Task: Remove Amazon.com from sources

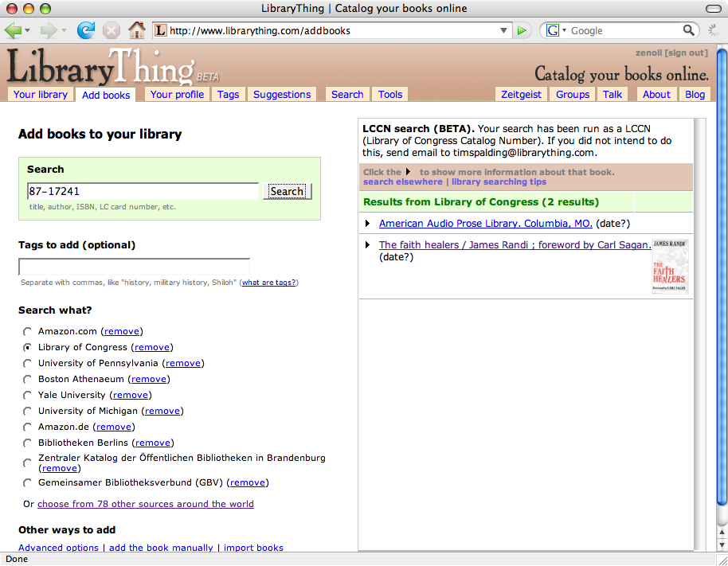Action: point(122,331)
